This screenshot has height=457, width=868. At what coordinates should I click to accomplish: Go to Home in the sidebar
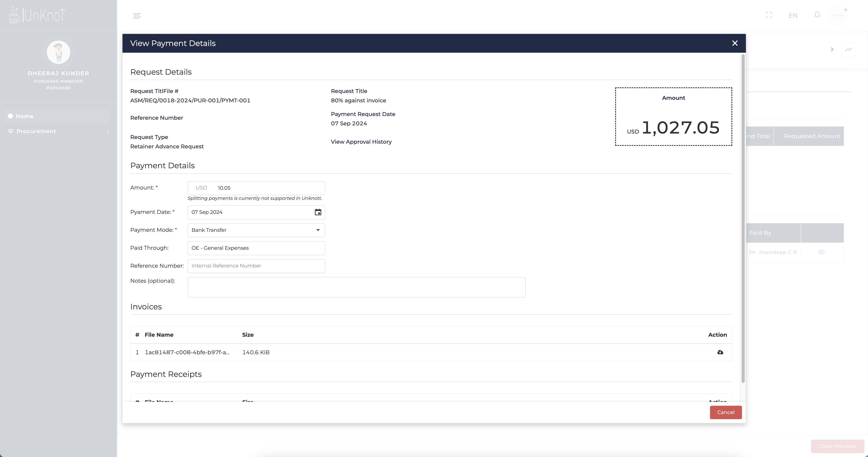[24, 116]
